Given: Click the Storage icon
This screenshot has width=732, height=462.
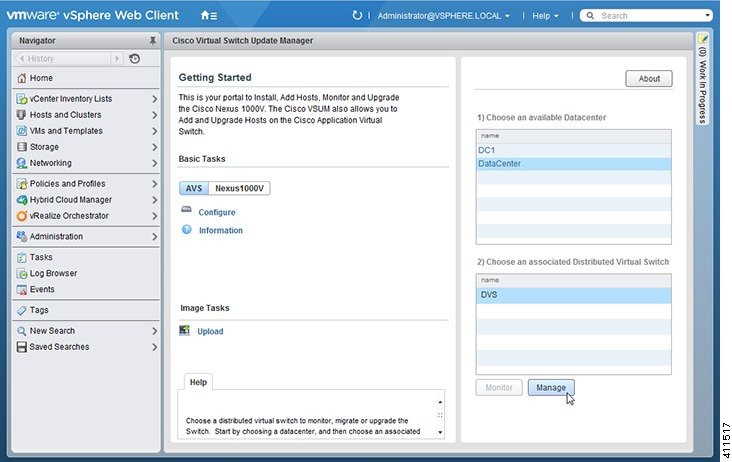Looking at the screenshot, I should click(x=21, y=147).
